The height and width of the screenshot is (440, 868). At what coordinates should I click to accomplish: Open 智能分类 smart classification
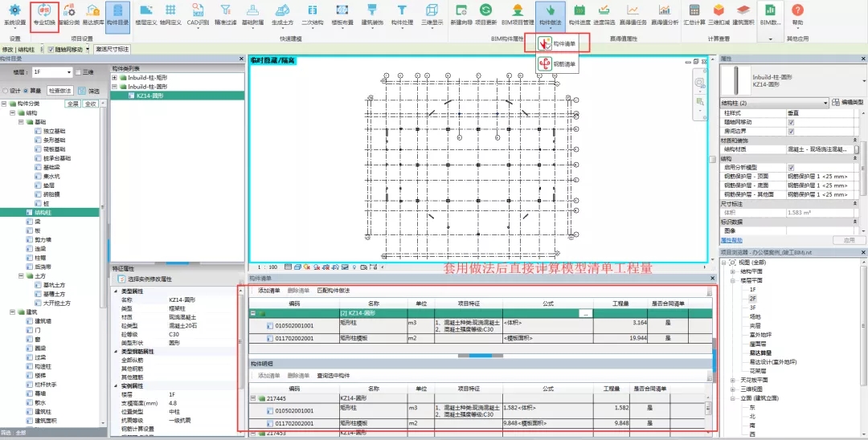(69, 15)
